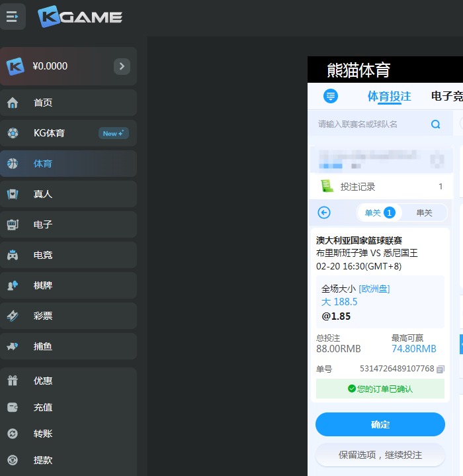
Task: Select 充值 menu label
Action: click(43, 407)
